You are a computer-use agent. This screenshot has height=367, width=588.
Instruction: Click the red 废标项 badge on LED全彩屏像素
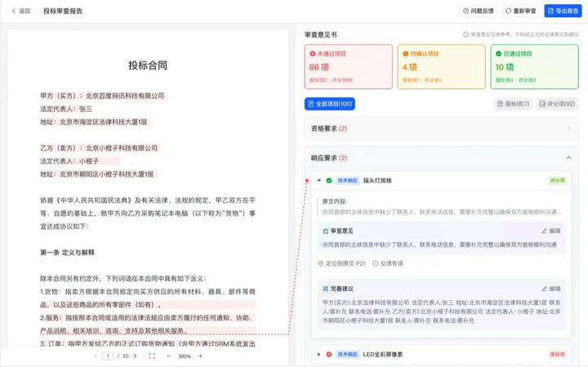557,354
